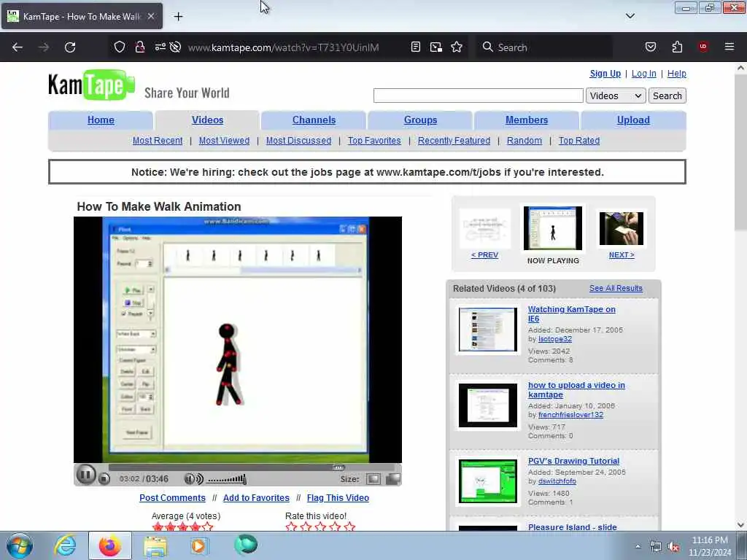Go to the NEXT > video link
747x560 pixels.
[x=622, y=254]
